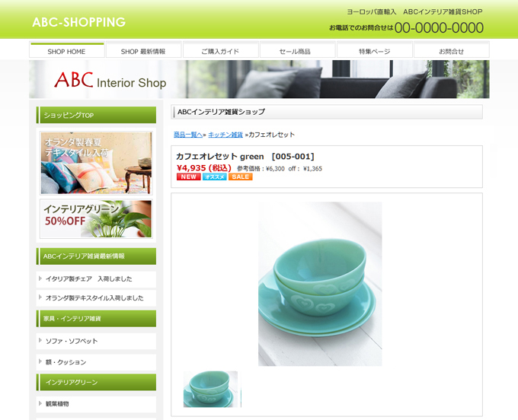
Task: Open the インテリアグリーン 50%OFF banner
Action: pos(96,218)
